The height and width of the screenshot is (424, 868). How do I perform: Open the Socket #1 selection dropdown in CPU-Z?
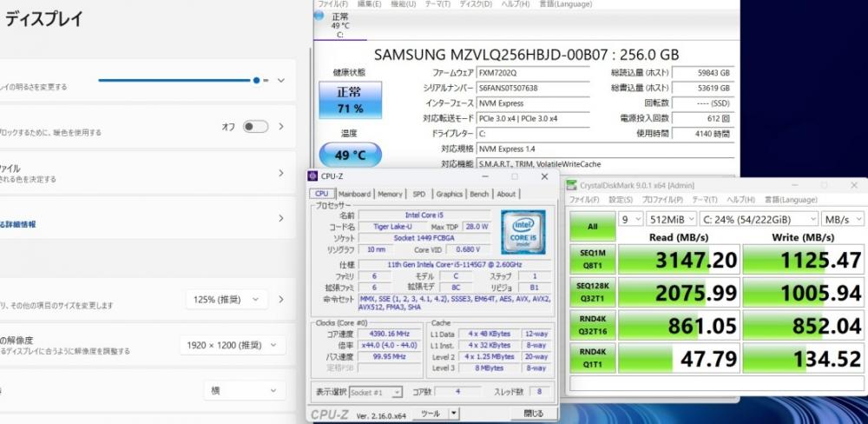(376, 392)
